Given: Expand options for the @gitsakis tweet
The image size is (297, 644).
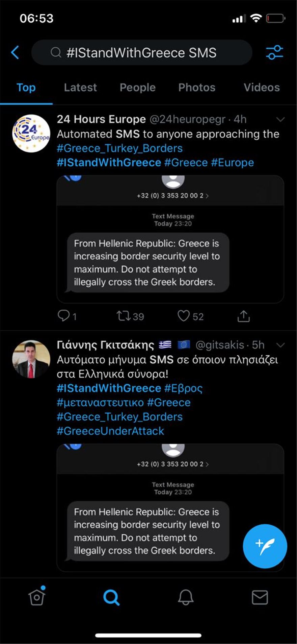Looking at the screenshot, I should (280, 345).
